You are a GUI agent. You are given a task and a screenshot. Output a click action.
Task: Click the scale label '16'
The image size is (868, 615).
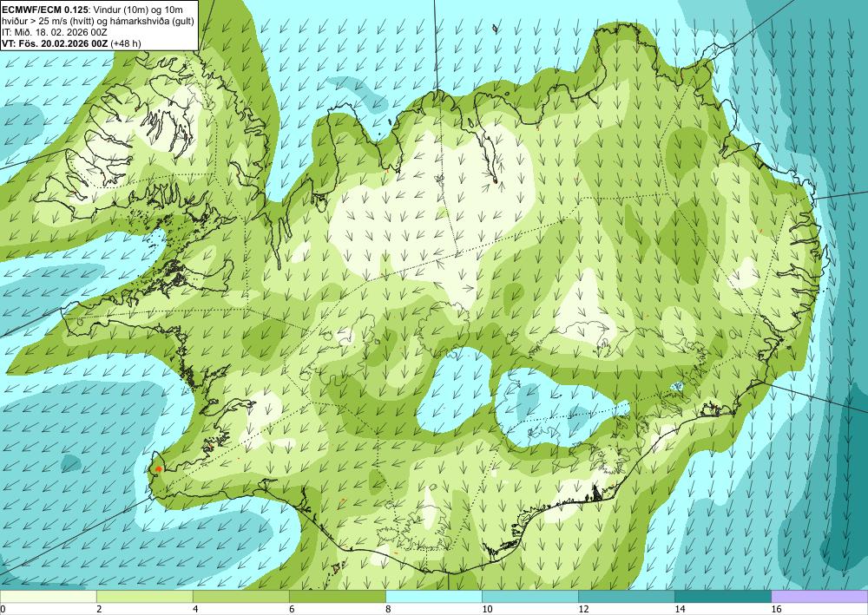tap(777, 609)
